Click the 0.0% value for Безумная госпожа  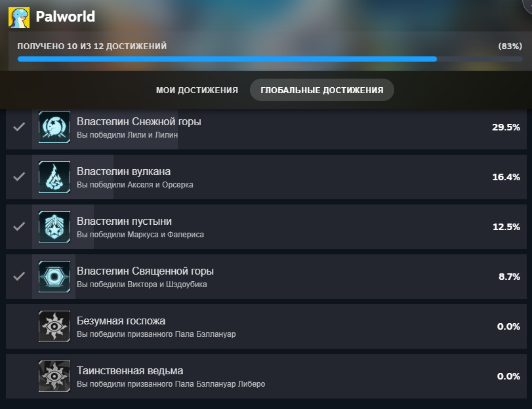pyautogui.click(x=508, y=326)
